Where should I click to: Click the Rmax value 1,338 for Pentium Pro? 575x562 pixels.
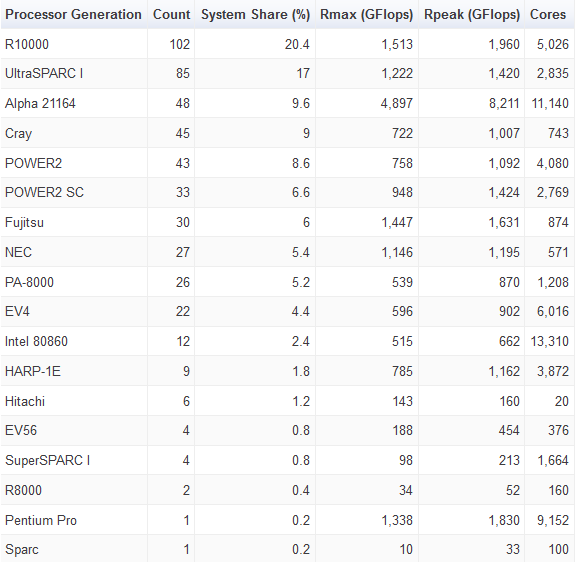click(397, 521)
